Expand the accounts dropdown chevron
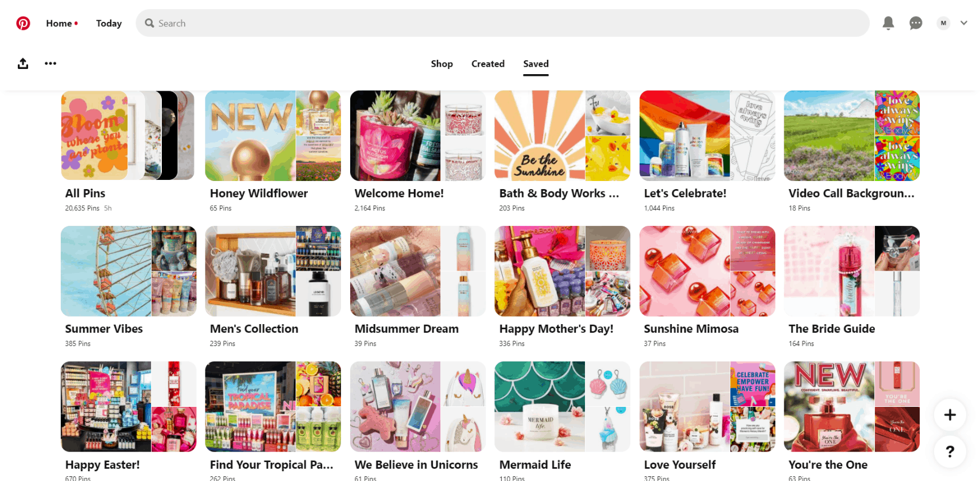 tap(964, 23)
